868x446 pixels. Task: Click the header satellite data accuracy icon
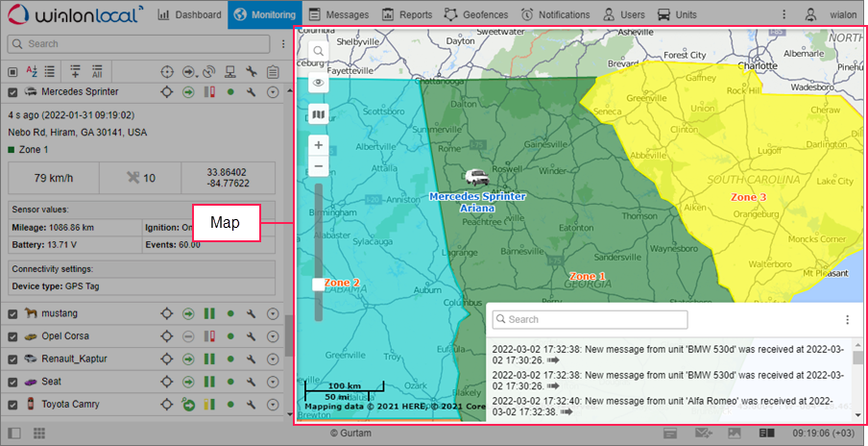(x=209, y=72)
